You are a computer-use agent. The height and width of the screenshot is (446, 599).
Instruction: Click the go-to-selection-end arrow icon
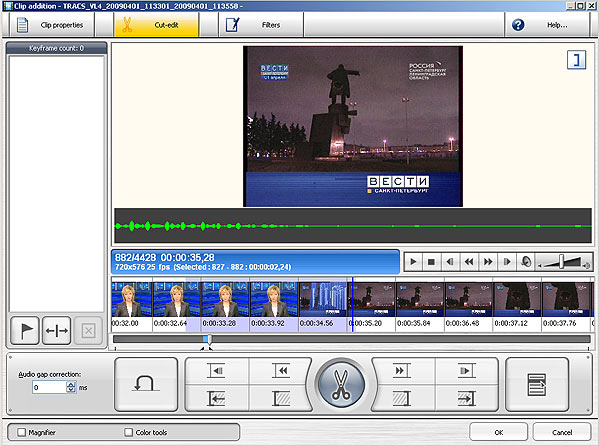[466, 399]
